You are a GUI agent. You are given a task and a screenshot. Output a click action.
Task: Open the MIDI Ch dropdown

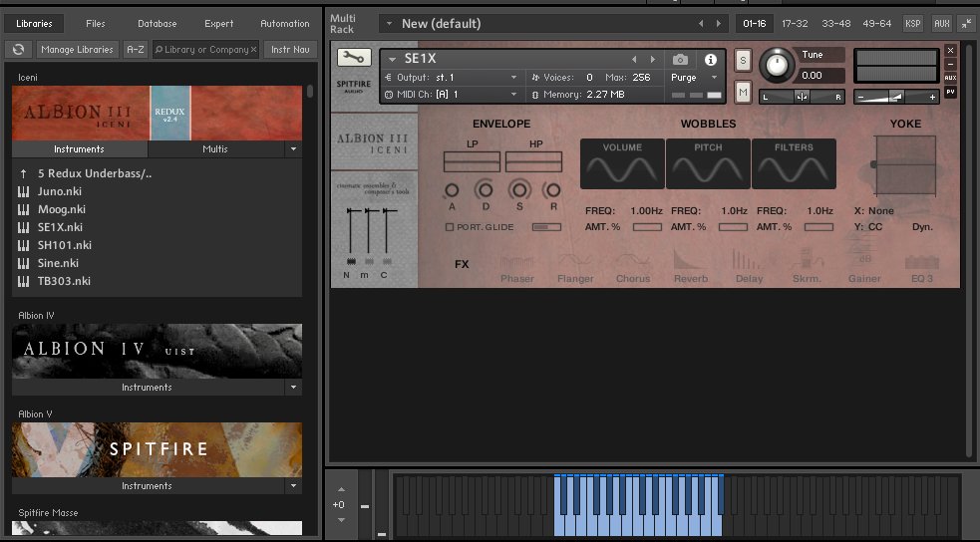coord(513,95)
